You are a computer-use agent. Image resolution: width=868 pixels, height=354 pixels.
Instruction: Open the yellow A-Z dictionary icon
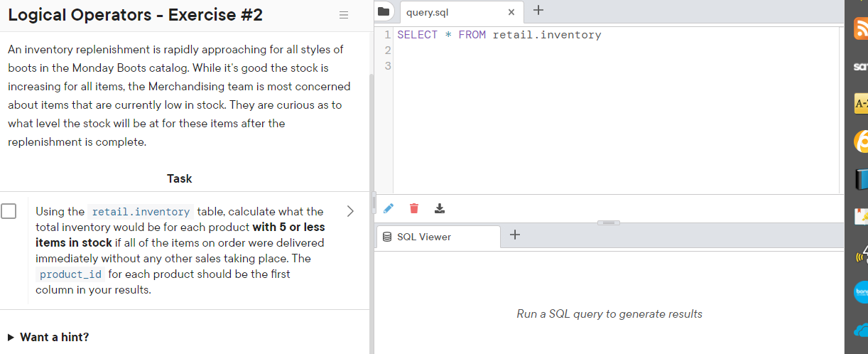tap(861, 104)
